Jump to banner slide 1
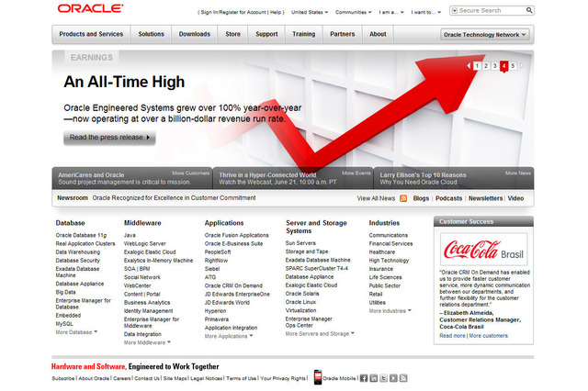This screenshot has width=588, height=391. point(477,66)
